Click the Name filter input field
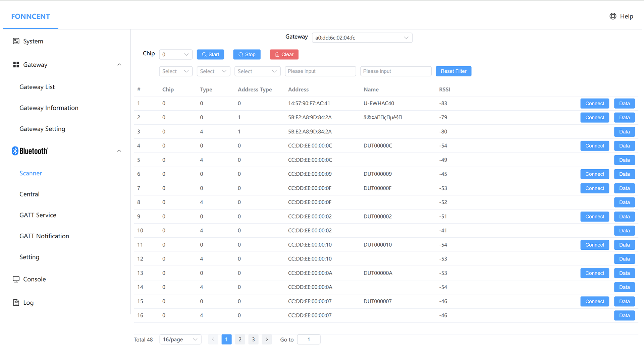The height and width of the screenshot is (362, 644). [x=395, y=71]
